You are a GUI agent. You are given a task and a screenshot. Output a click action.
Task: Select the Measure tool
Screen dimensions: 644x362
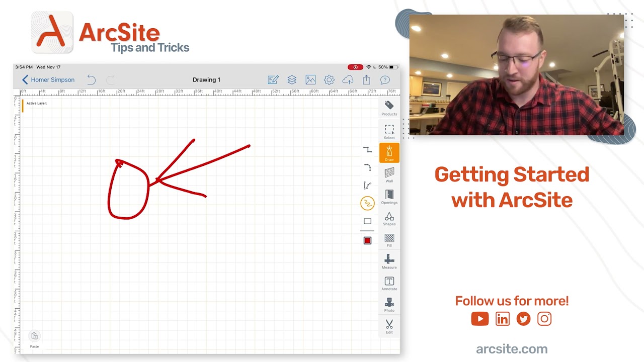pyautogui.click(x=389, y=261)
